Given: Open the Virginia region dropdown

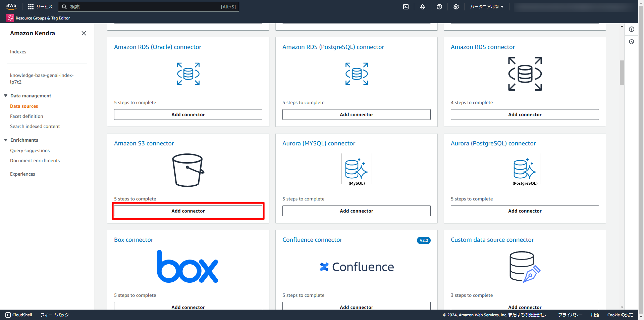Looking at the screenshot, I should point(487,7).
